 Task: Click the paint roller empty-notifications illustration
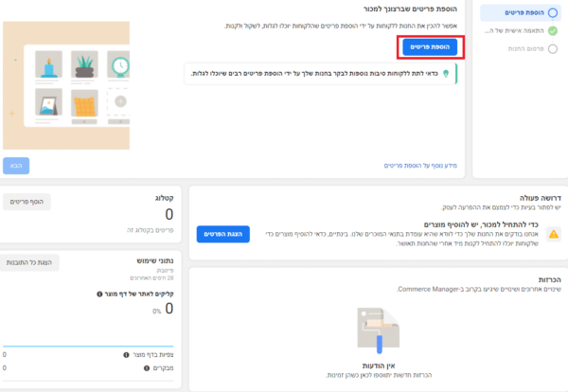point(377,331)
